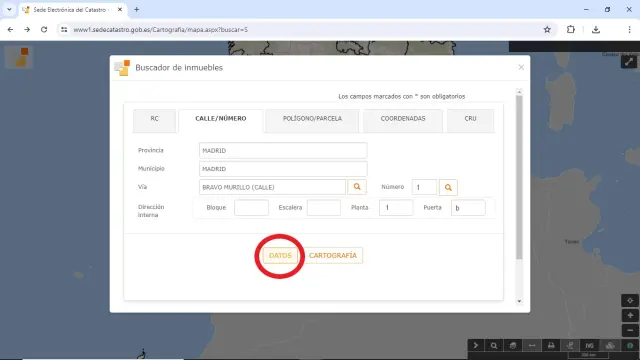Select the measure distance tool in the toolbar
Screen dimensions: 640x360
click(x=532, y=345)
